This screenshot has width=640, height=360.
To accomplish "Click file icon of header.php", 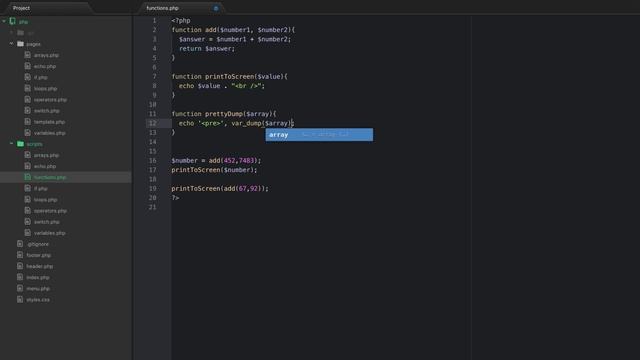I will (x=20, y=266).
